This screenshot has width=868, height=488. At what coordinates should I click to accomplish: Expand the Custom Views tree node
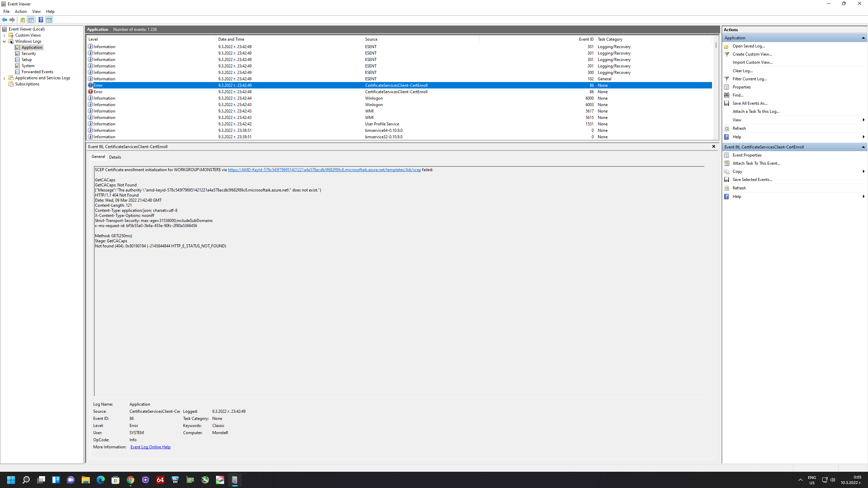coord(4,35)
